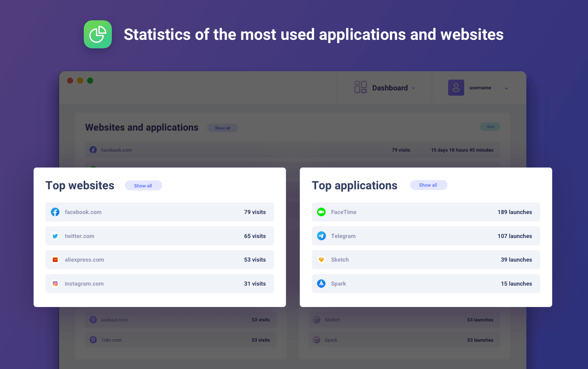Click the Sketch diamond icon
Screen dimensions: 588x369
click(321, 260)
